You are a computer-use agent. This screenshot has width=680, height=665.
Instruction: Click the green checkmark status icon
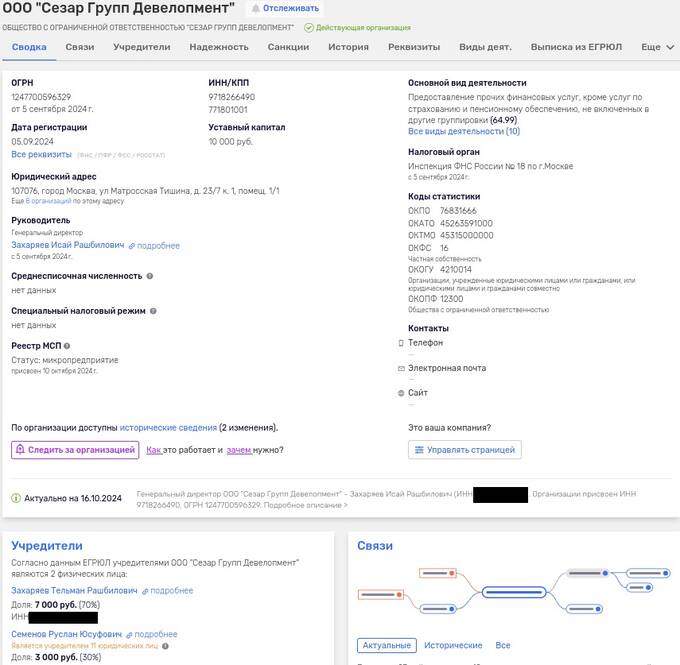tap(309, 28)
